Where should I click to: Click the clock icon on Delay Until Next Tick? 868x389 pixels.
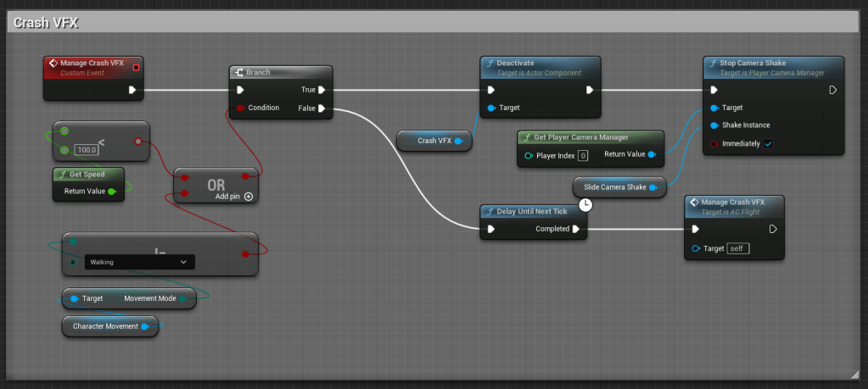point(585,204)
